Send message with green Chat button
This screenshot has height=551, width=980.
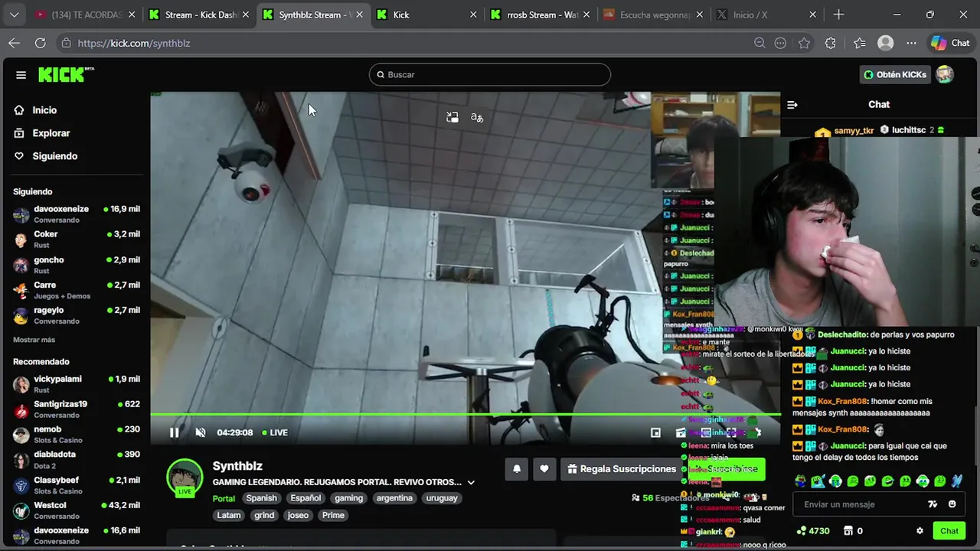(x=949, y=531)
